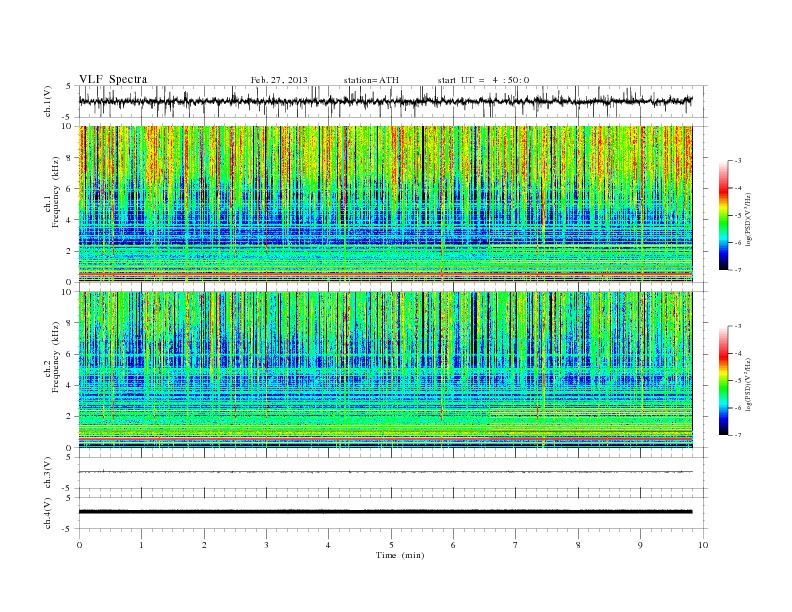This screenshot has width=792, height=612.
Task: Click time axis tick label "2"
Action: (204, 545)
